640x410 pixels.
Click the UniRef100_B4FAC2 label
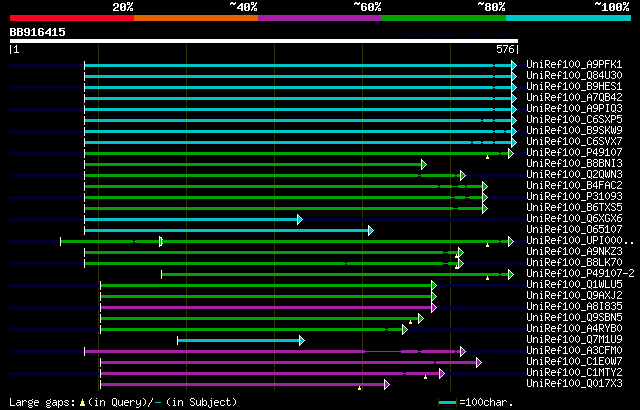574,186
